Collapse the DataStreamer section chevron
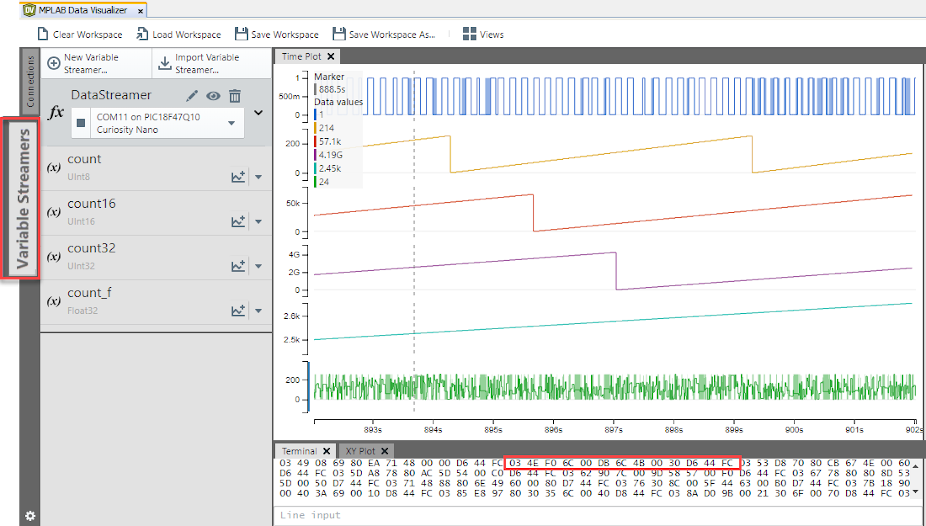926x526 pixels. pyautogui.click(x=258, y=112)
